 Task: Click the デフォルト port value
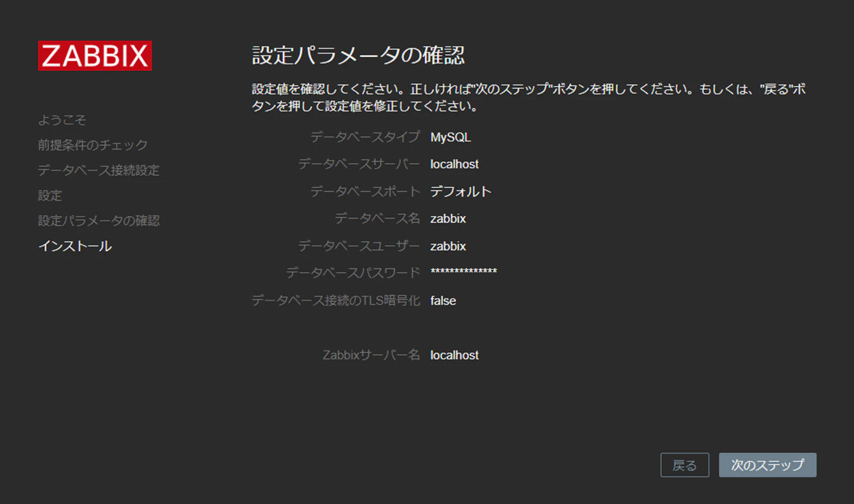pyautogui.click(x=461, y=191)
